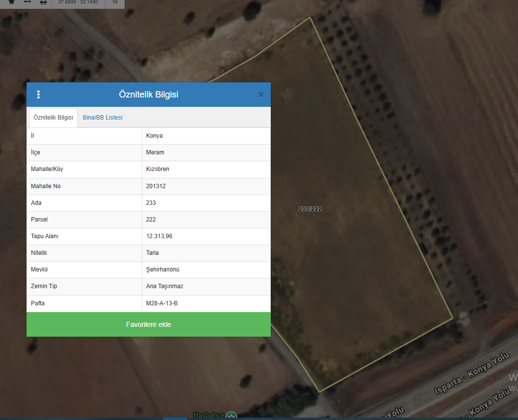Click the coordinate display 37.8938 : 32.1480
518x420 pixels.
point(78,2)
